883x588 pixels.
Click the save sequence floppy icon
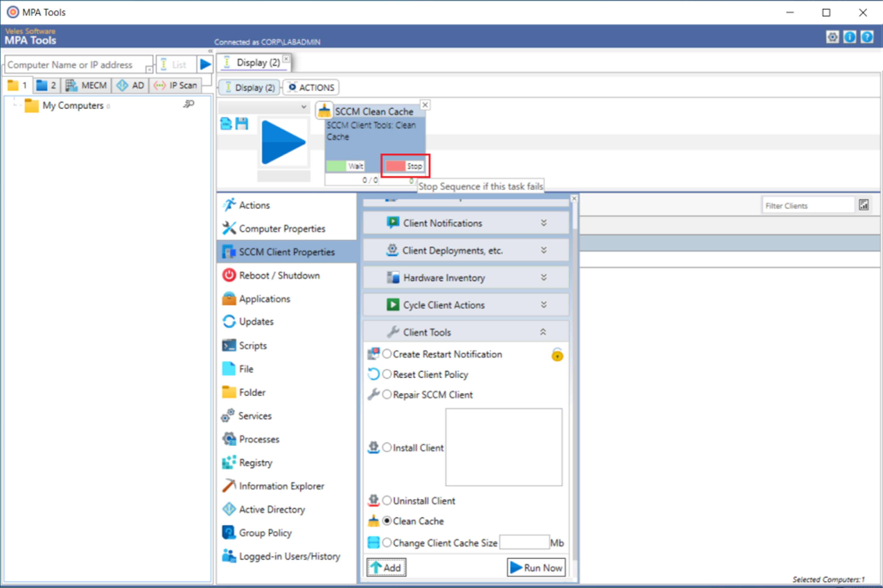tap(242, 123)
